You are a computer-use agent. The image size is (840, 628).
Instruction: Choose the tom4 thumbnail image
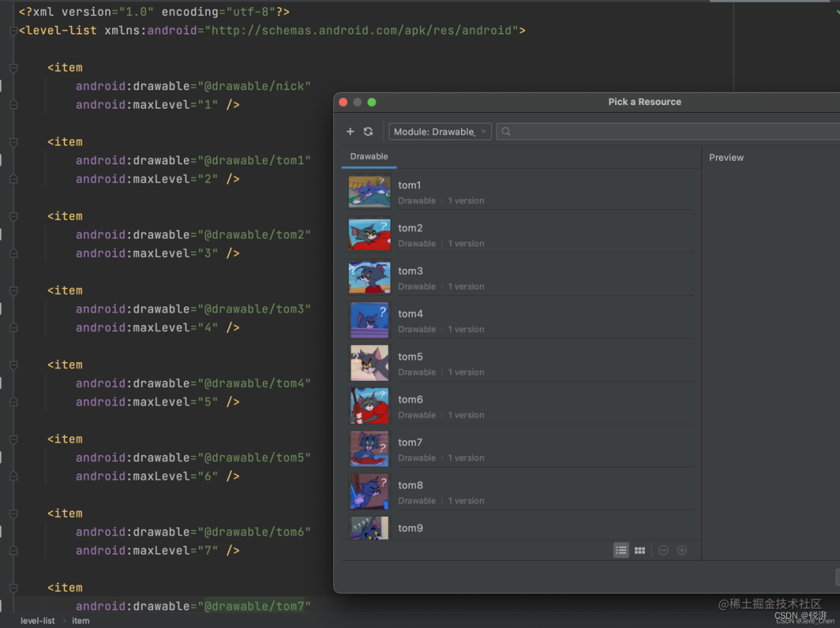coord(369,320)
